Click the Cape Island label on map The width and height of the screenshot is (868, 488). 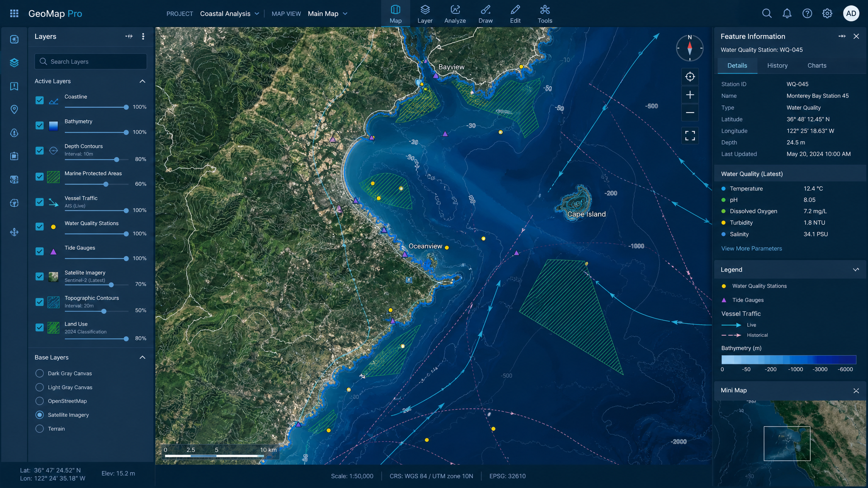(x=587, y=214)
